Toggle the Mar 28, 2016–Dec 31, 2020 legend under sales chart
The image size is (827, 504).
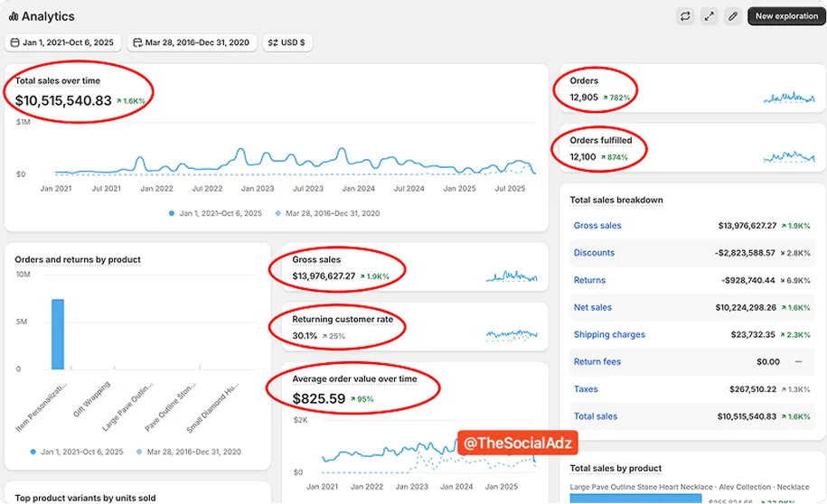327,213
